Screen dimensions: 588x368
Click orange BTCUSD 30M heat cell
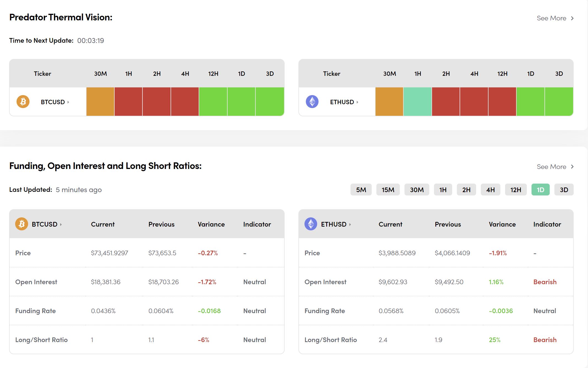pos(100,102)
